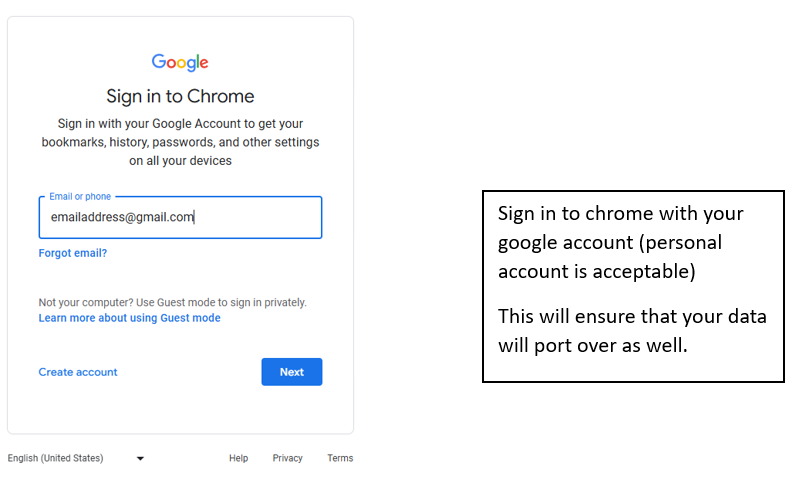Open the Forgot email? link
804x504 pixels.
click(73, 253)
